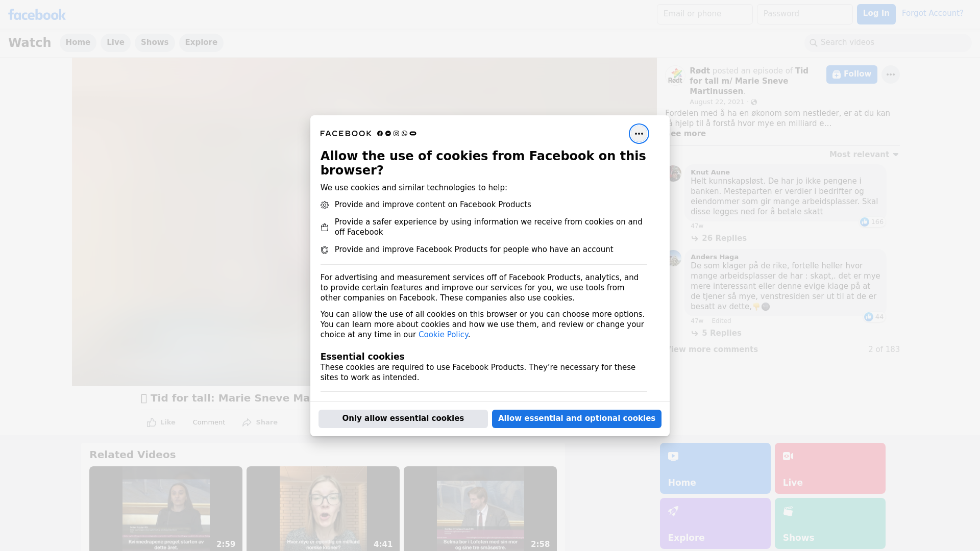The height and width of the screenshot is (551, 980).
Task: Click the Edited label on Anders' comment
Action: tap(721, 321)
